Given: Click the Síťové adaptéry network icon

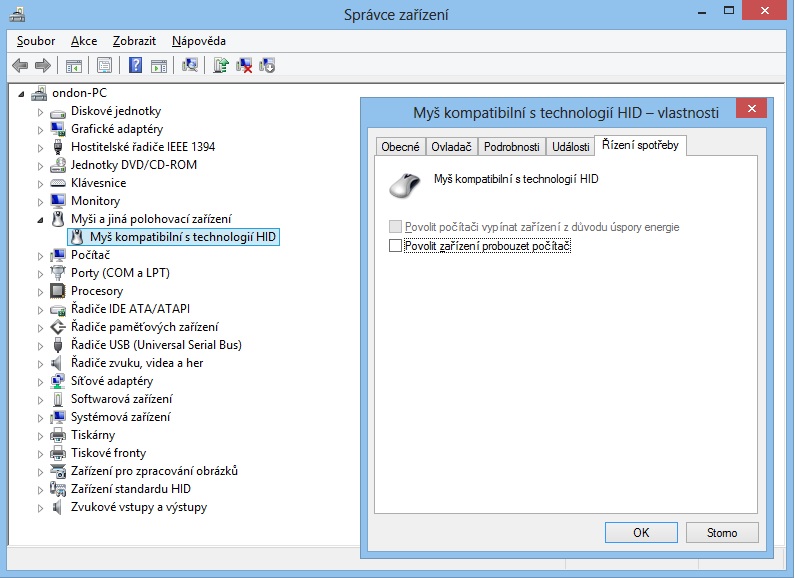Looking at the screenshot, I should (58, 381).
